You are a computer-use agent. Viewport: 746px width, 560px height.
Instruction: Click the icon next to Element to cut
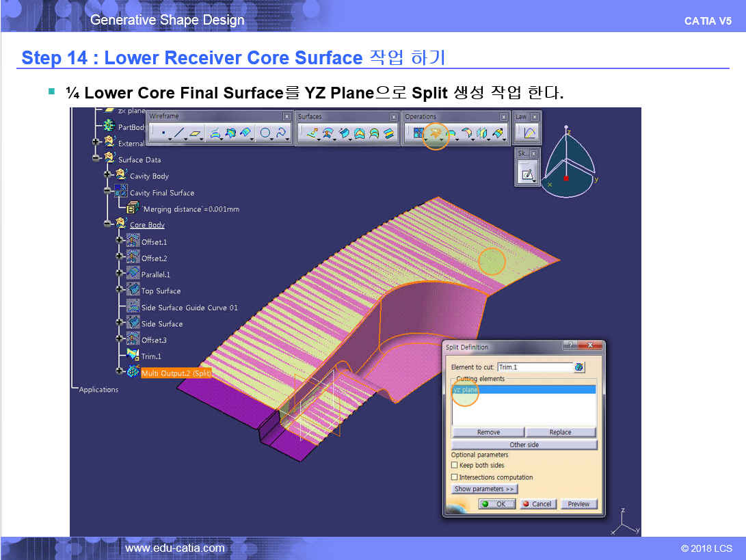[x=580, y=367]
